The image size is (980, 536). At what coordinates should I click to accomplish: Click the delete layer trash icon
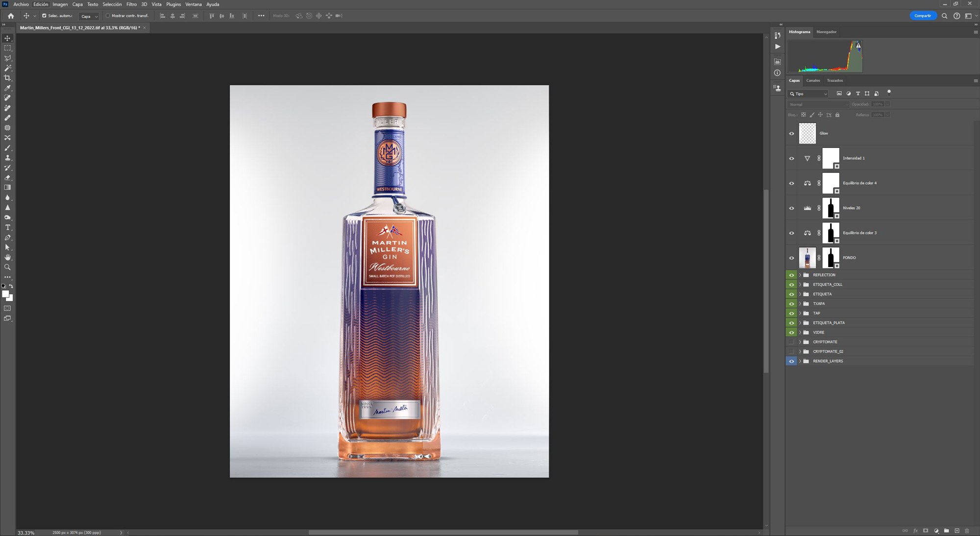pos(967,531)
